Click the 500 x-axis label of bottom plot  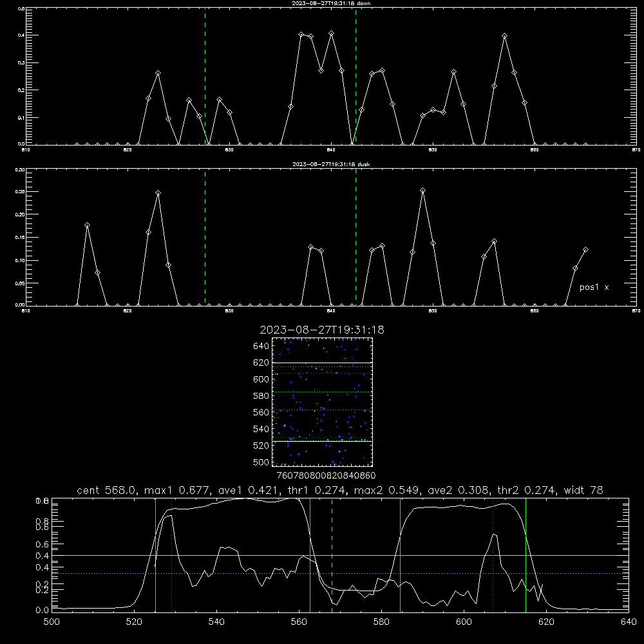(x=52, y=622)
